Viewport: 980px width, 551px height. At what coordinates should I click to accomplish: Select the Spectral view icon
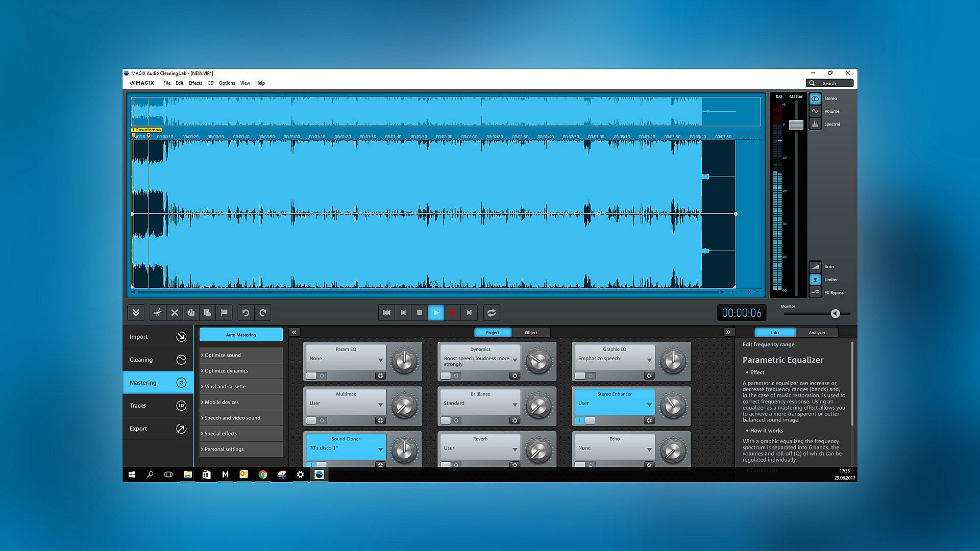pyautogui.click(x=815, y=124)
